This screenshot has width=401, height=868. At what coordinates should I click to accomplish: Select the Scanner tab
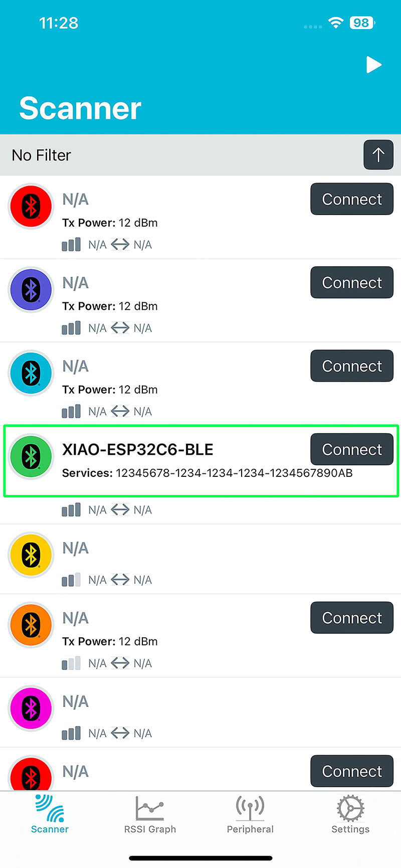pos(50,814)
